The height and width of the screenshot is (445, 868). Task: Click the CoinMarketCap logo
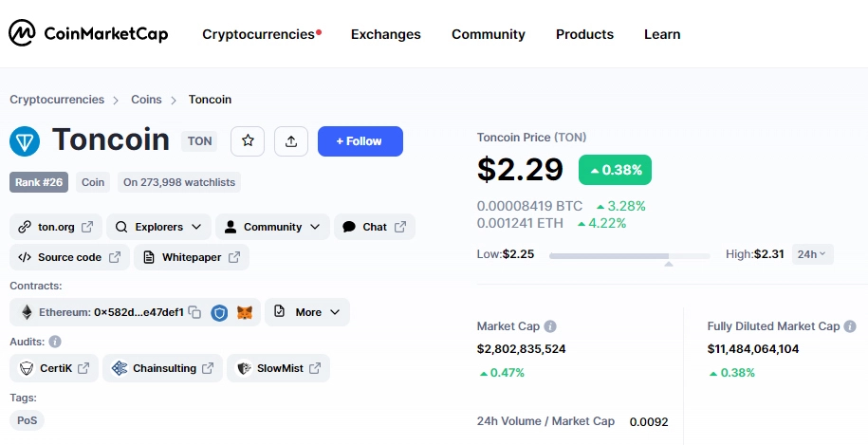pyautogui.click(x=88, y=34)
